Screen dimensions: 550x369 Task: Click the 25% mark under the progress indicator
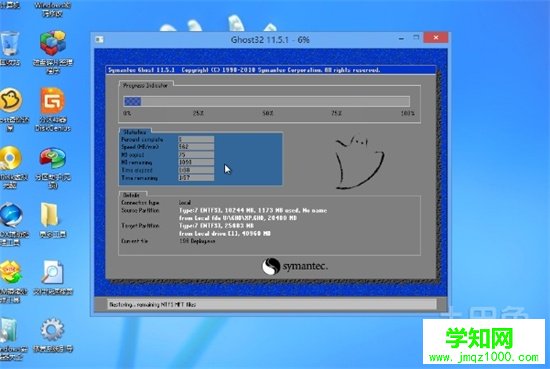click(x=198, y=113)
